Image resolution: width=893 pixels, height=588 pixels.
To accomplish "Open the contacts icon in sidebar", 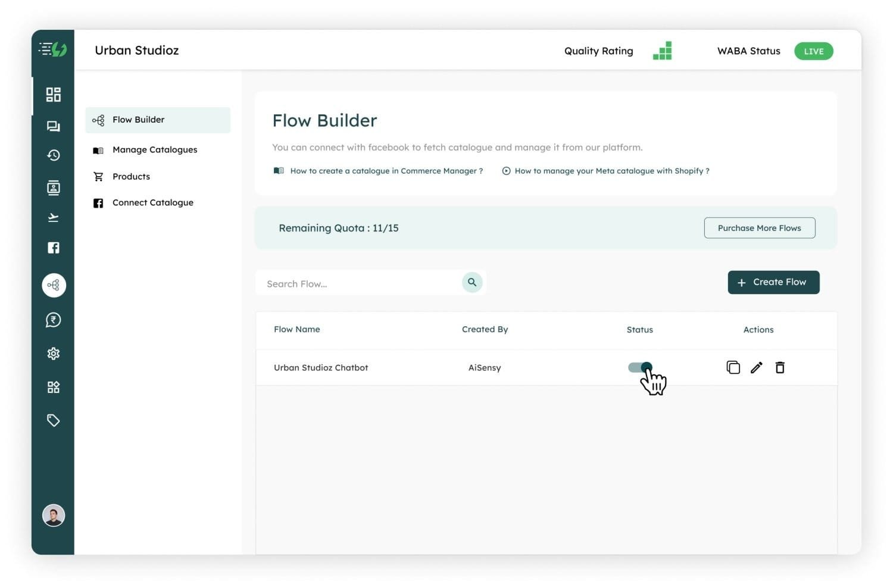I will 54,188.
